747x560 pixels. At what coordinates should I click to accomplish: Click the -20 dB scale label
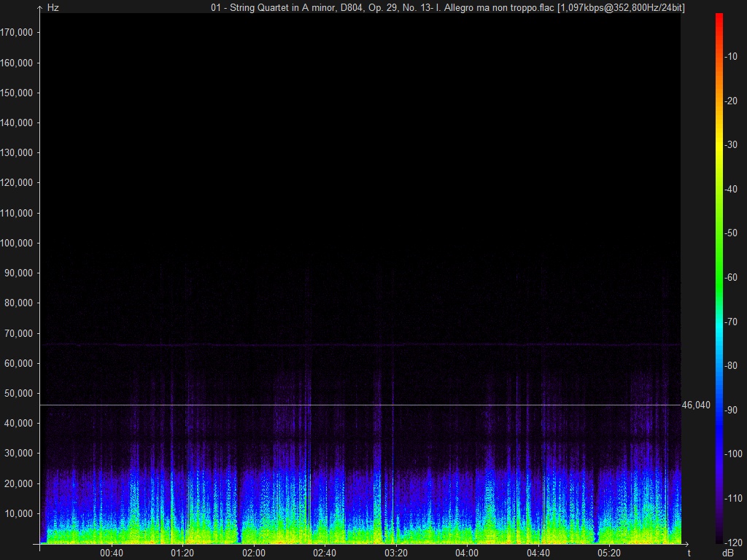click(x=732, y=101)
